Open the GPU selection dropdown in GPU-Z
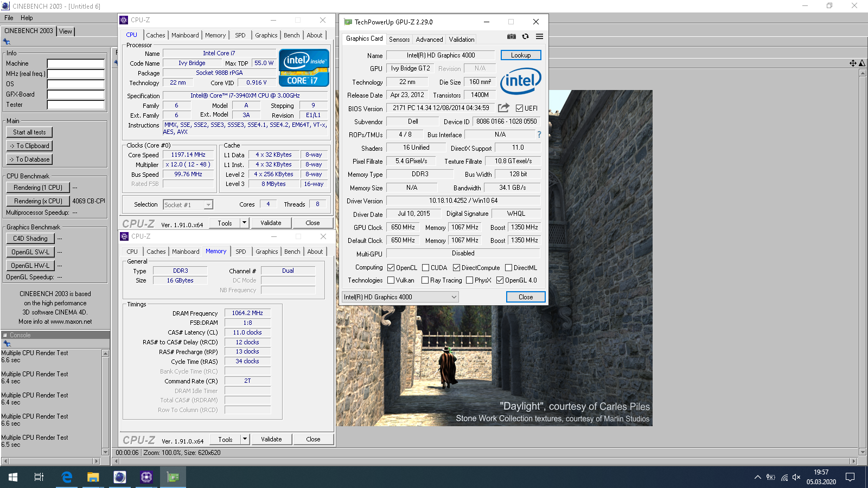 (400, 297)
